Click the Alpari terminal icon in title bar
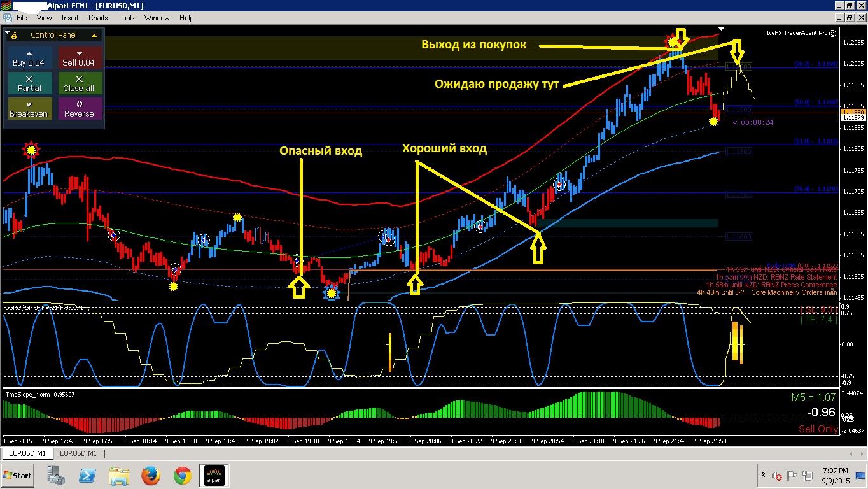The image size is (868, 489). tap(6, 6)
